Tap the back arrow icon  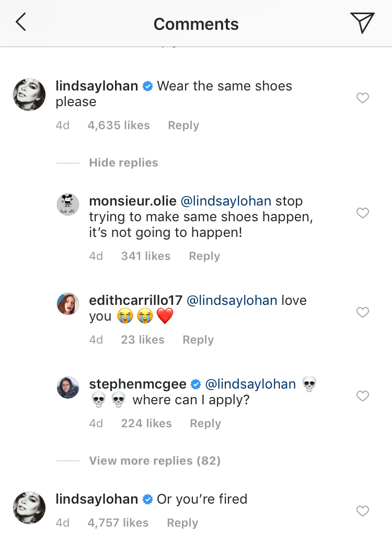coord(21,22)
